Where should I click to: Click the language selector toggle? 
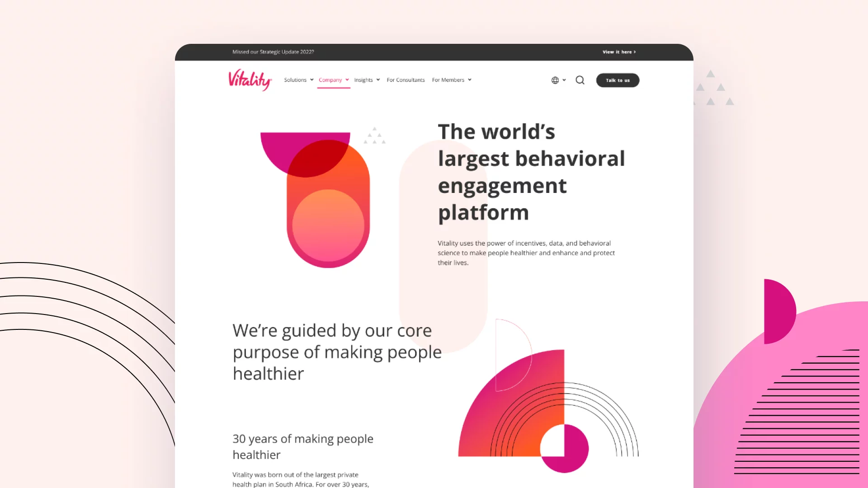(557, 80)
